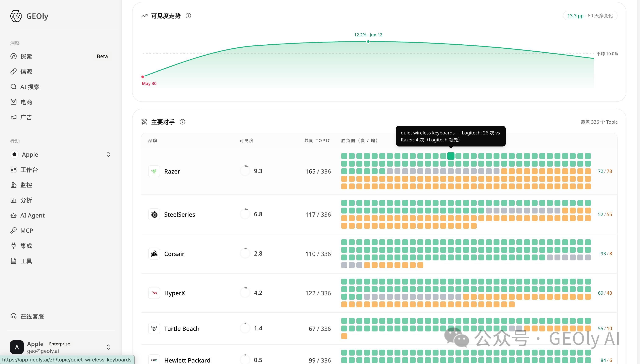Image resolution: width=640 pixels, height=364 pixels.
Task: Click the 主要对手 crossed swords icon
Action: [x=144, y=122]
